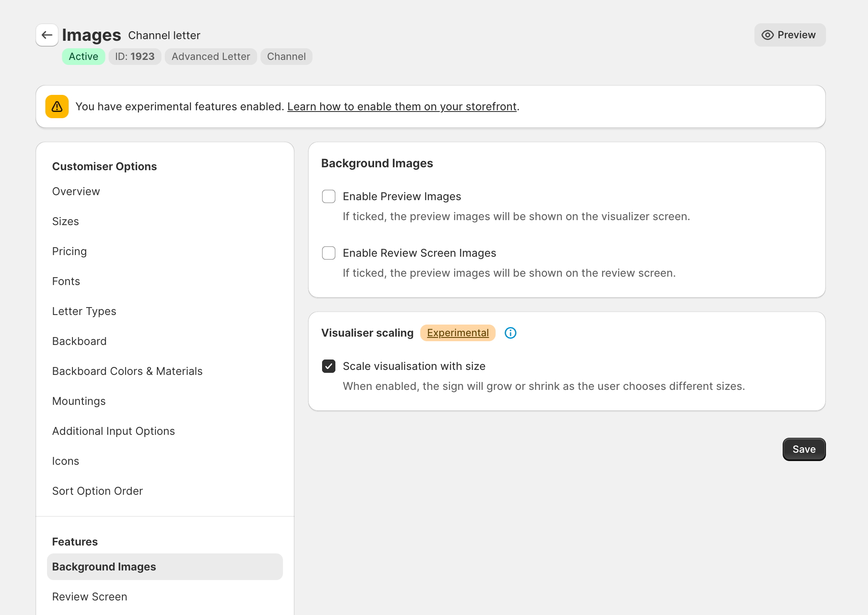Screen dimensions: 868x615
Task: Uncheck Scale visualisation with size
Action: tap(329, 366)
